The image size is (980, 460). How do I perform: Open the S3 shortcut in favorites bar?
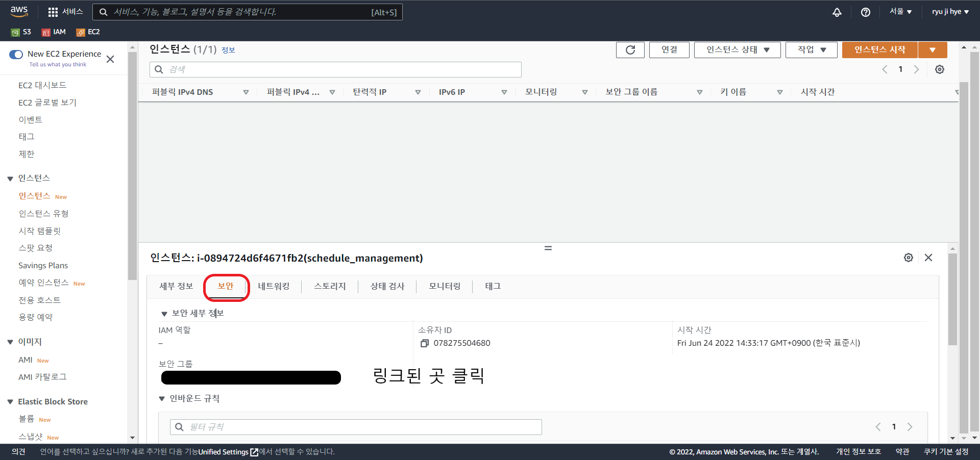pyautogui.click(x=21, y=32)
